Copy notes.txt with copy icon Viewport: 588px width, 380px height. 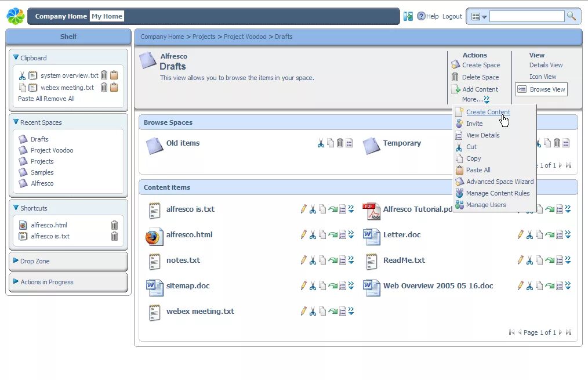[322, 260]
